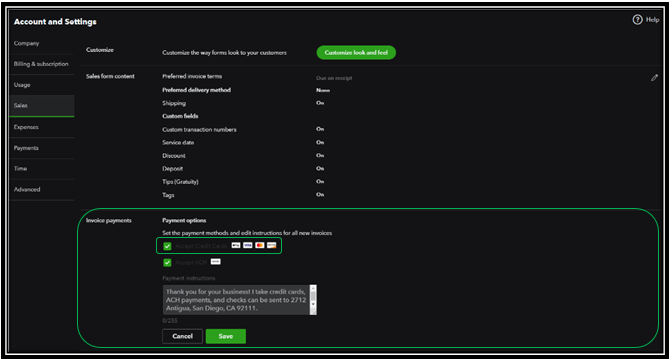Click the Discount setting row
The image size is (671, 361).
174,156
